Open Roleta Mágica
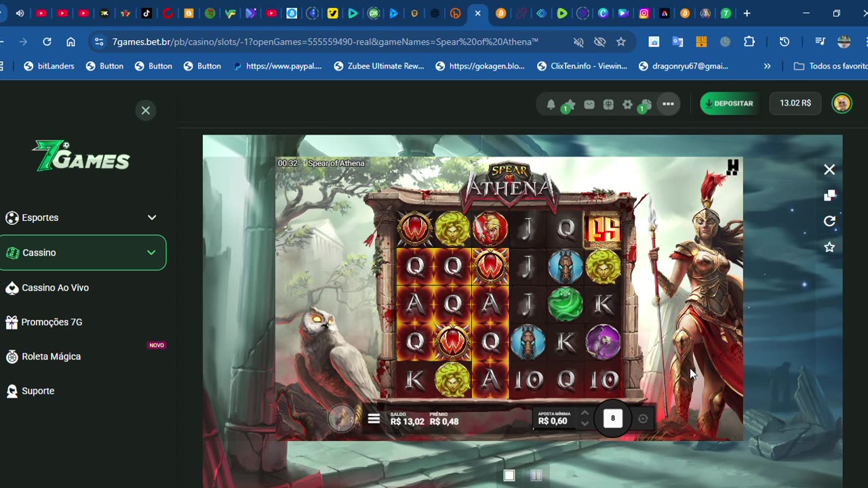This screenshot has width=868, height=488. (51, 357)
